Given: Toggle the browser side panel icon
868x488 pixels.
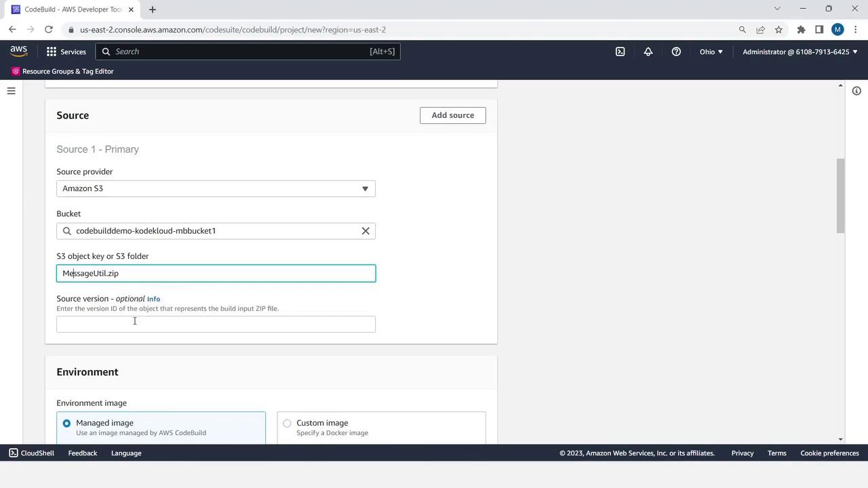Looking at the screenshot, I should pos(819,30).
